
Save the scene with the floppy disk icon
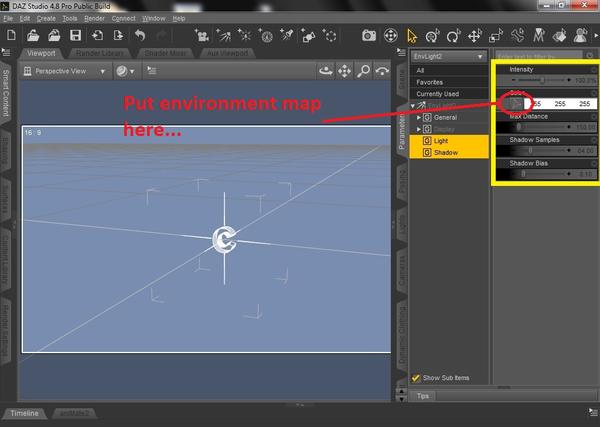75,36
